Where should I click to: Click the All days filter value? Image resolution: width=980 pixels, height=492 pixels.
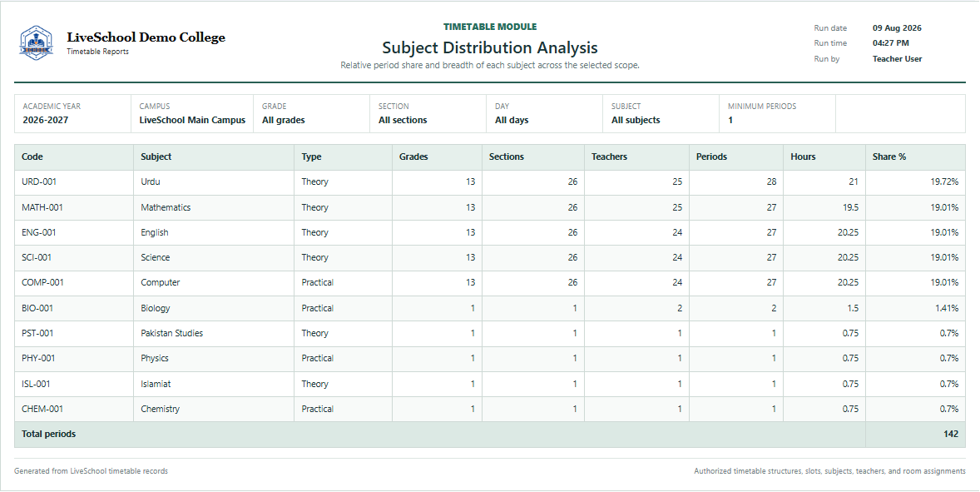pyautogui.click(x=512, y=120)
